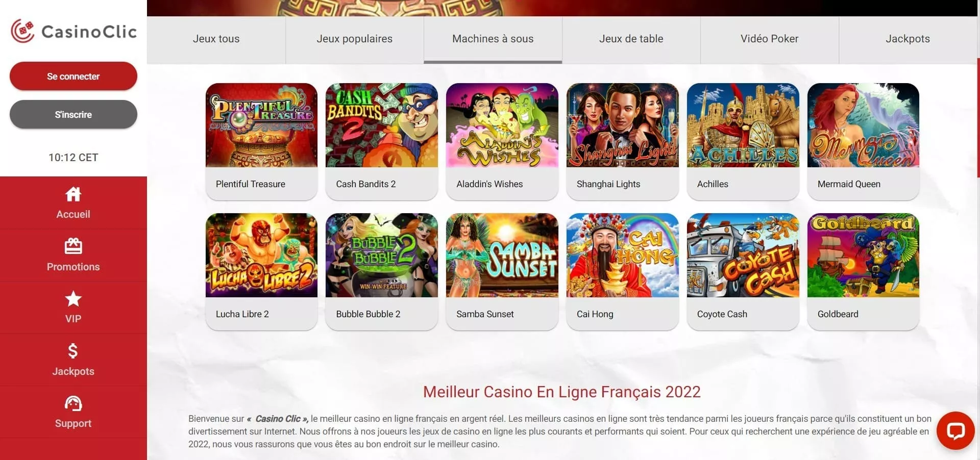
Task: Click the Accueil home icon
Action: [73, 194]
